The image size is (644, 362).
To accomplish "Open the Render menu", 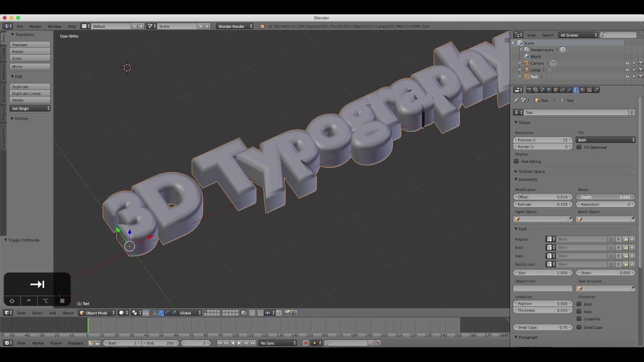I will tap(35, 26).
